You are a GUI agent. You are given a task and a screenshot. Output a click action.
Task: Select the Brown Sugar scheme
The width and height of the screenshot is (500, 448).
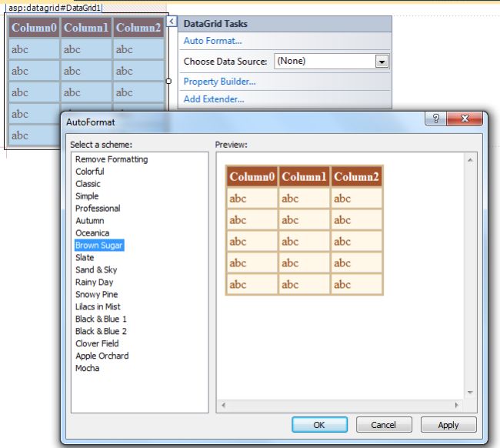(99, 246)
